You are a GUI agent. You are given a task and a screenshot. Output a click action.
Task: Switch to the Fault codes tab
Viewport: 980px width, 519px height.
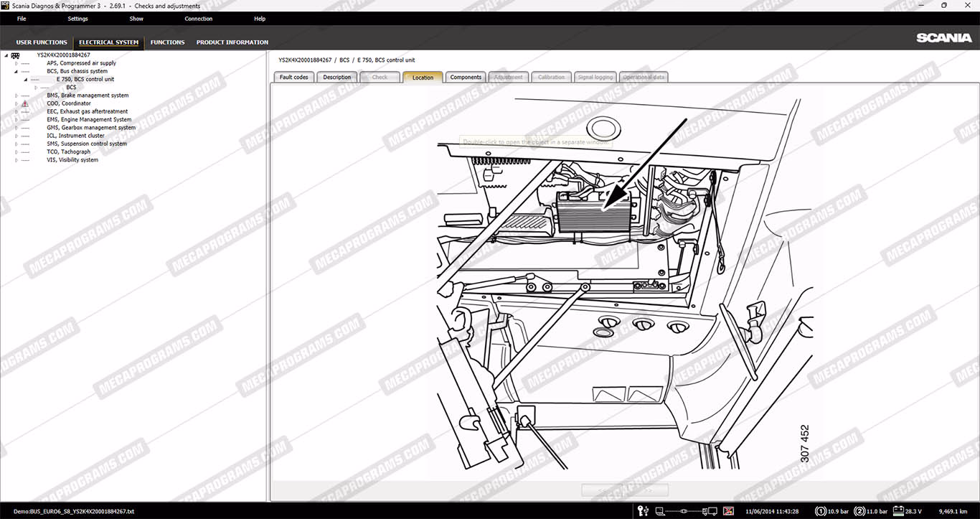(293, 78)
